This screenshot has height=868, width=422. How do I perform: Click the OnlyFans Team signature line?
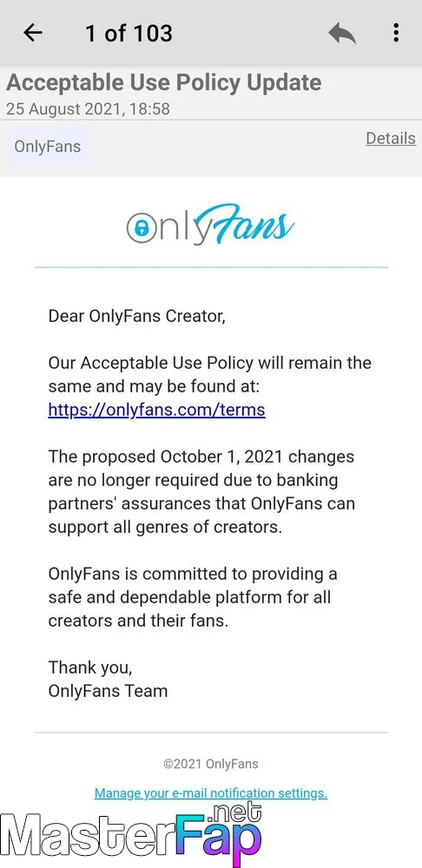pos(108,691)
